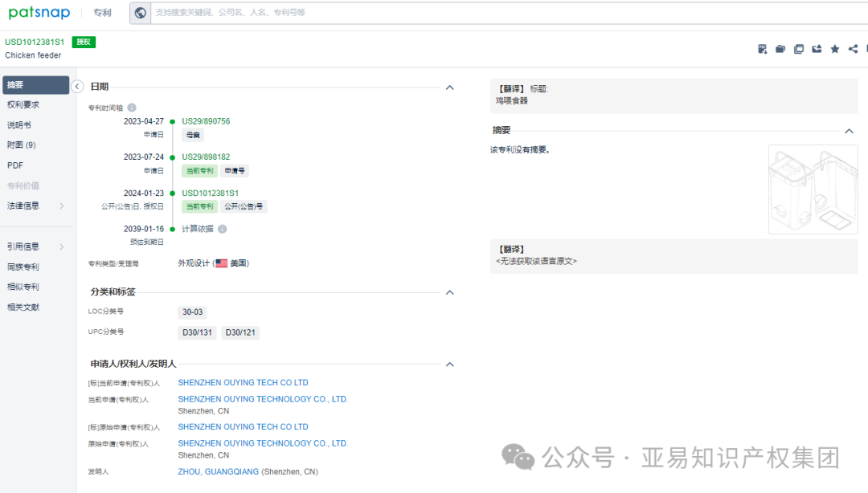Open the SHENZHEN OUYING TECH CO LTD link
Image resolution: width=868 pixels, height=493 pixels.
point(243,382)
